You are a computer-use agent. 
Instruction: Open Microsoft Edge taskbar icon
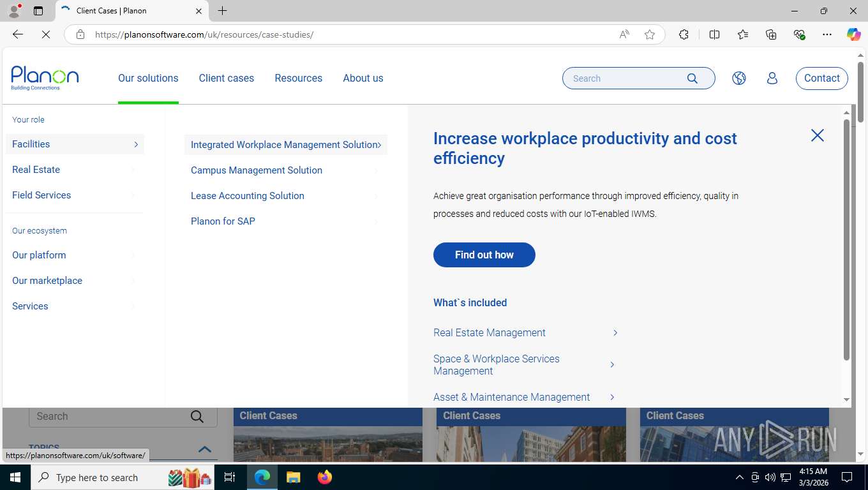[262, 477]
